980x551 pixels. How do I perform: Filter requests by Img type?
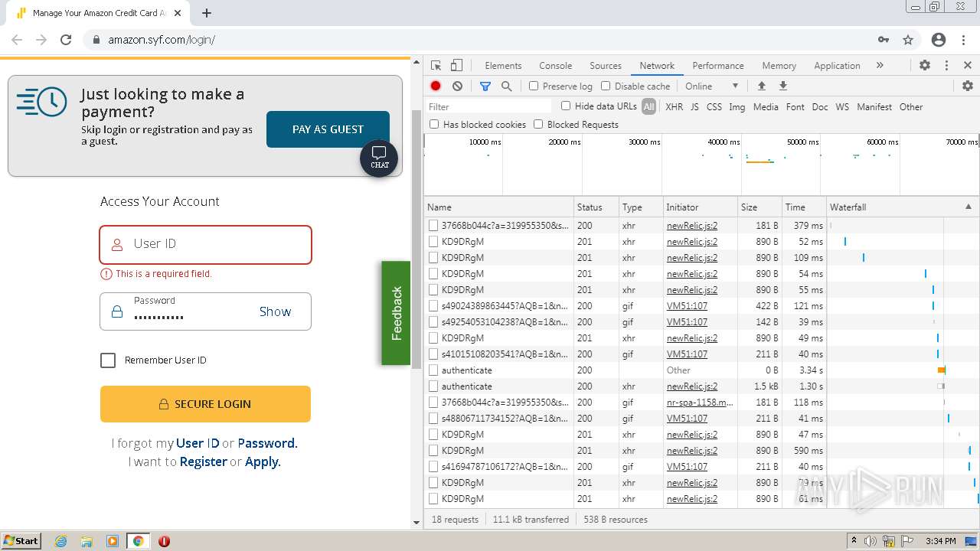tap(737, 107)
